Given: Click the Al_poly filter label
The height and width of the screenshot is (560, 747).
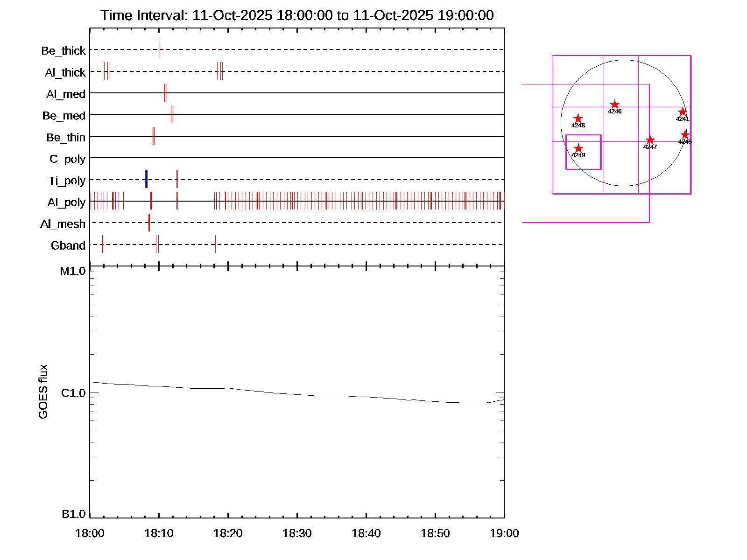Looking at the screenshot, I should 66,202.
